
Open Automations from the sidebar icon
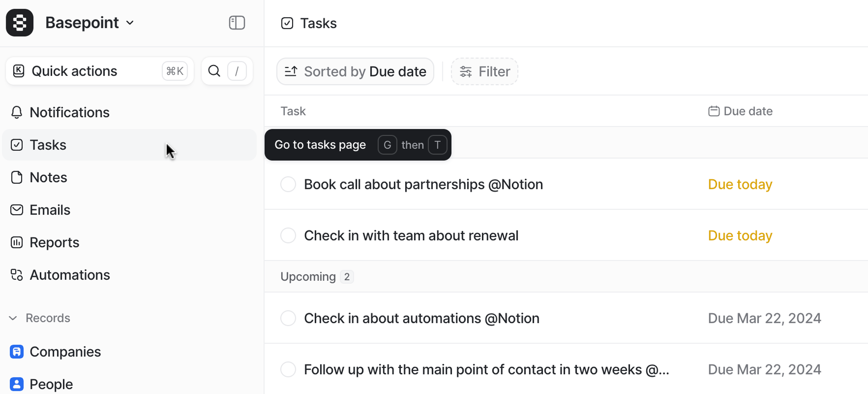click(17, 275)
